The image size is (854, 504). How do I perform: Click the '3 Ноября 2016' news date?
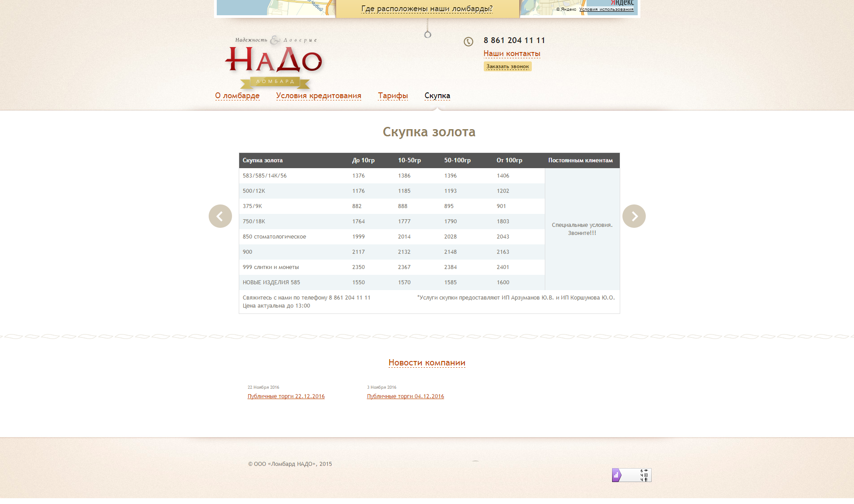(382, 387)
